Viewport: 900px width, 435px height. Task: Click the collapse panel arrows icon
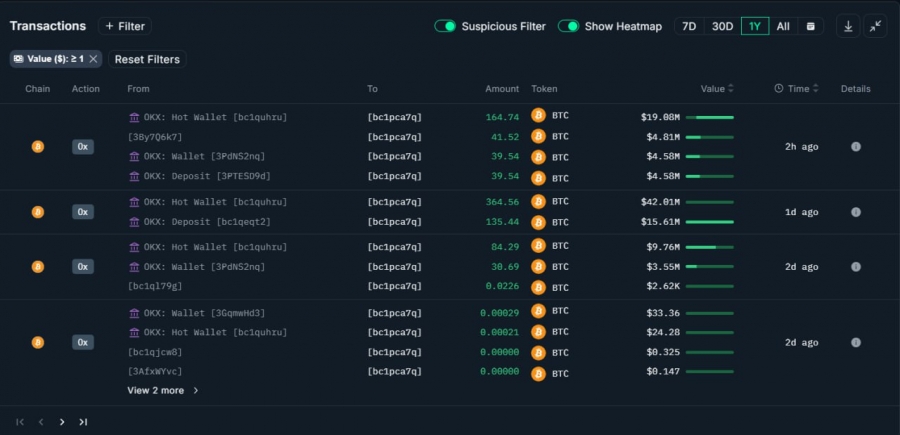(x=876, y=26)
